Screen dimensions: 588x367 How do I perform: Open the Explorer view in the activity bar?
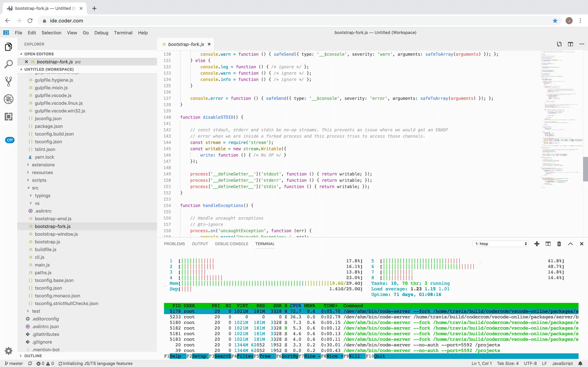(x=9, y=47)
